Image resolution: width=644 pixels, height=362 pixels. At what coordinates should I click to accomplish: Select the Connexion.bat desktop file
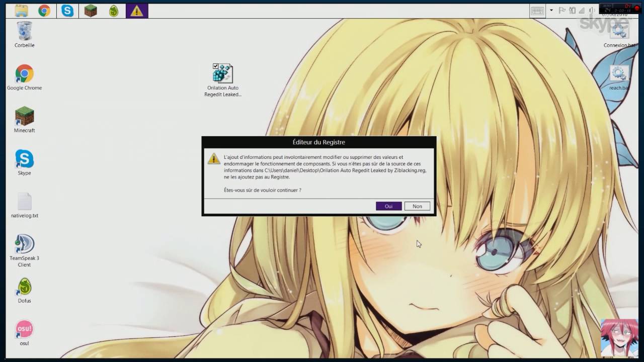[x=619, y=34]
